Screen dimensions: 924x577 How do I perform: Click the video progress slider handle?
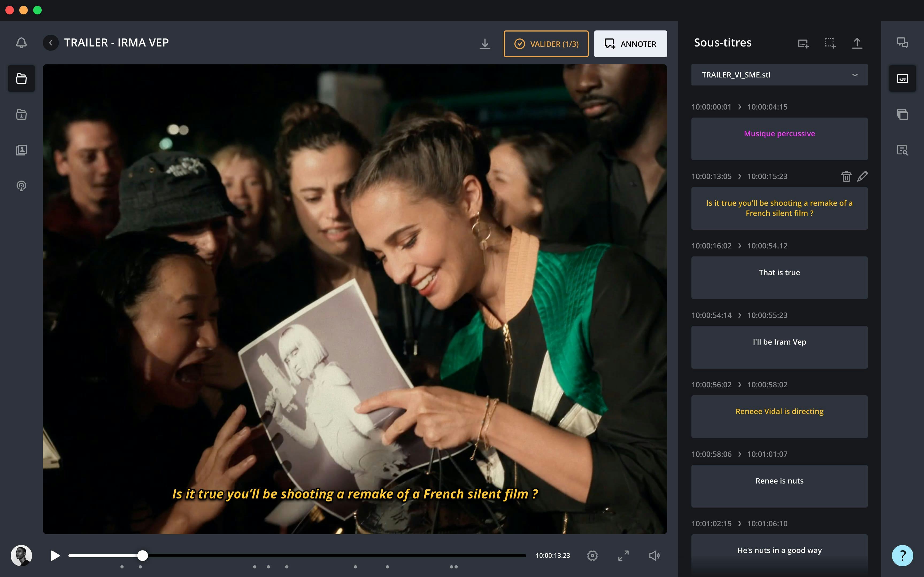143,556
